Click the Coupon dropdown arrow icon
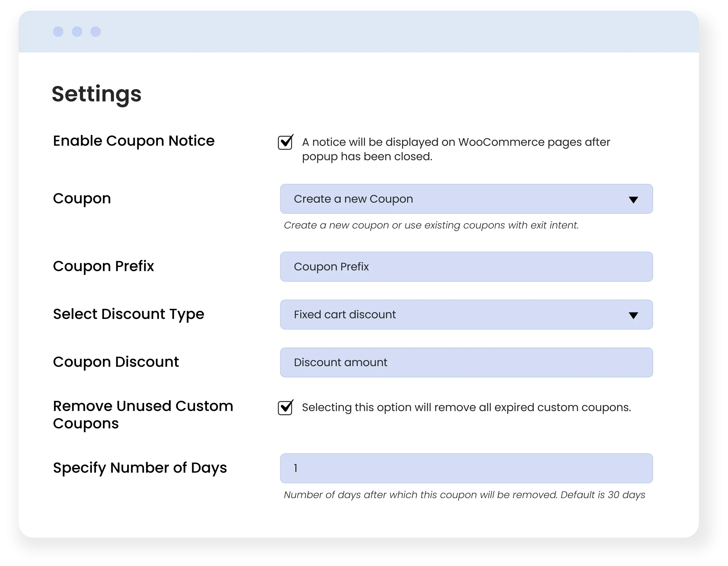The width and height of the screenshot is (728, 566). pyautogui.click(x=633, y=200)
